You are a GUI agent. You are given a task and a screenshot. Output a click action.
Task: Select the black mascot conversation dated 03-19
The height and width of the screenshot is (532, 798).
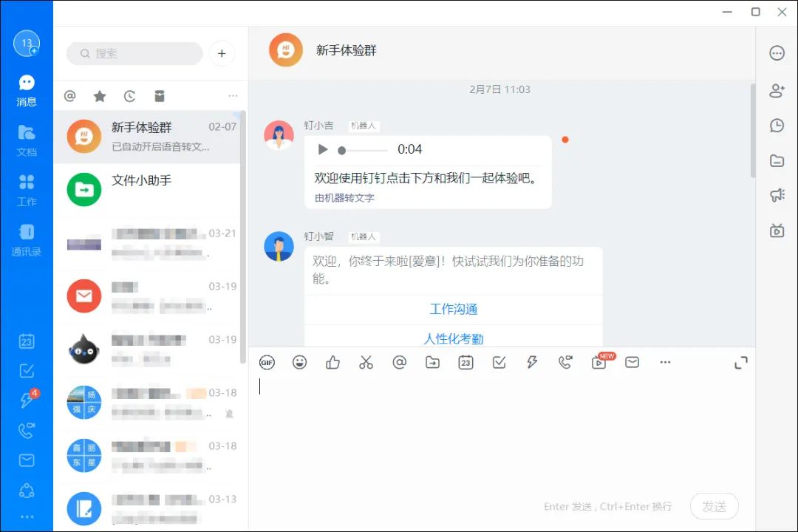click(147, 349)
